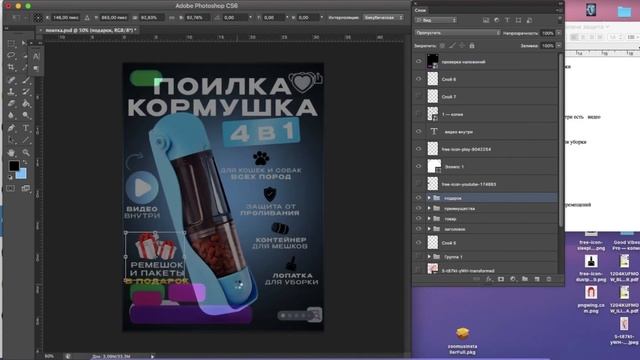The image size is (640, 360).
Task: Select the Rectangular Marquee tool
Action: [x=11, y=43]
